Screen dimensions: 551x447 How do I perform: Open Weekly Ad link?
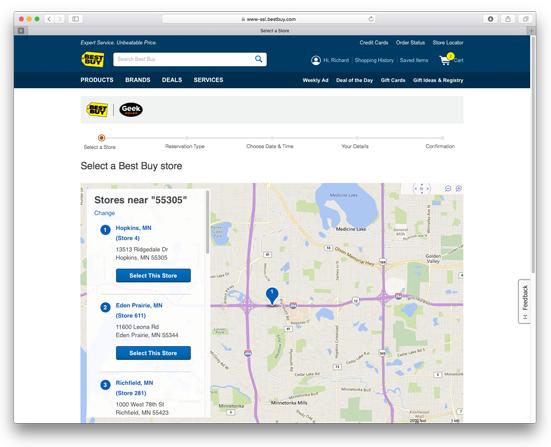(x=316, y=80)
